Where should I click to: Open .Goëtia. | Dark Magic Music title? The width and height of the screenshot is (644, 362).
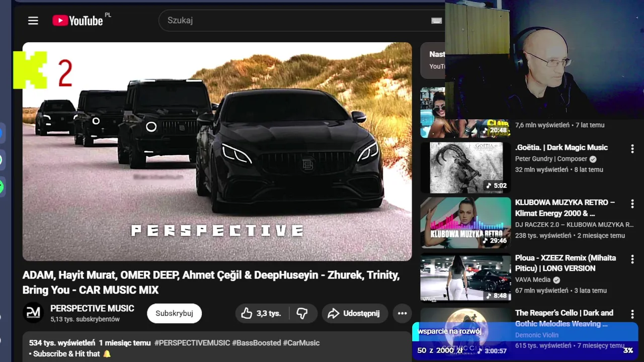pos(561,147)
